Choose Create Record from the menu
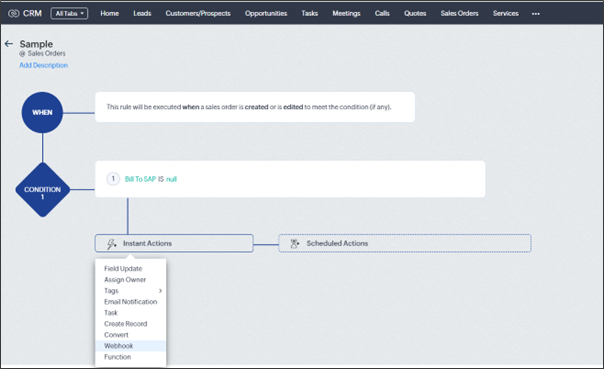This screenshot has height=369, width=604. pos(131,324)
